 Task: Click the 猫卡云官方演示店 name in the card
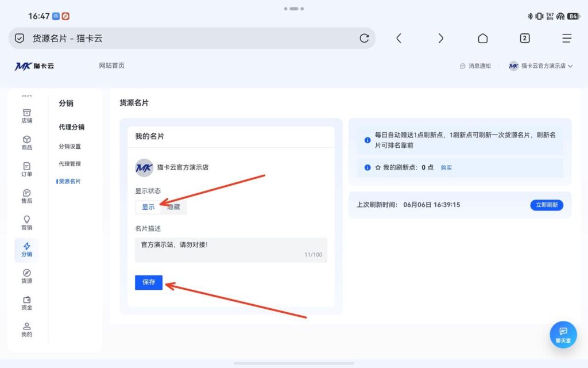pyautogui.click(x=183, y=167)
